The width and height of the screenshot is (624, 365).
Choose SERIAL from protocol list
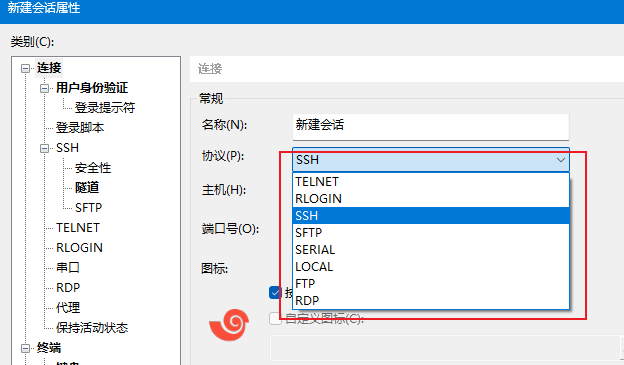click(431, 250)
